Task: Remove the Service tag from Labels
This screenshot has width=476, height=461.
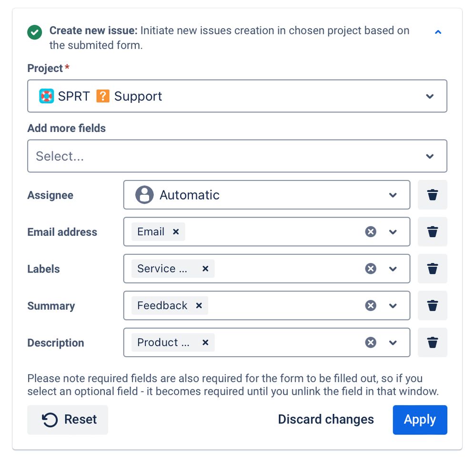Action: [205, 269]
